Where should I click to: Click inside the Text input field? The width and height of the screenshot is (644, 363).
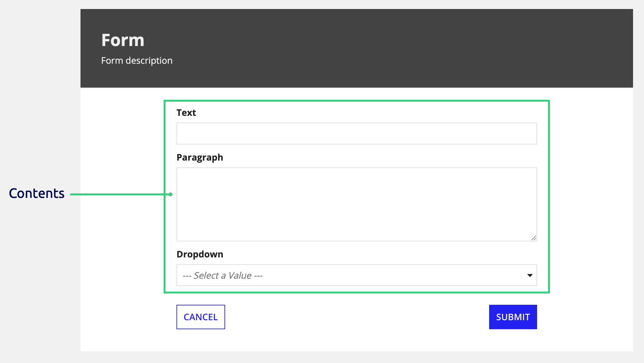click(x=356, y=134)
